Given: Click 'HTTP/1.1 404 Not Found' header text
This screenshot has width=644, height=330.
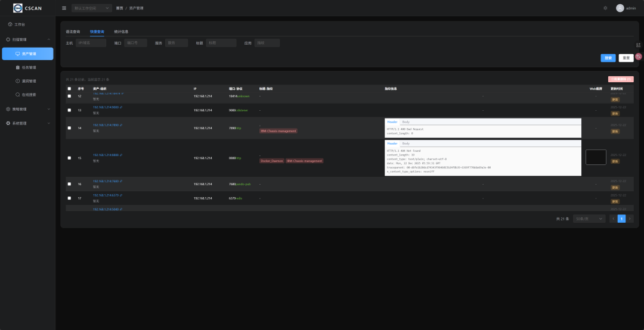Looking at the screenshot, I should (404, 151).
